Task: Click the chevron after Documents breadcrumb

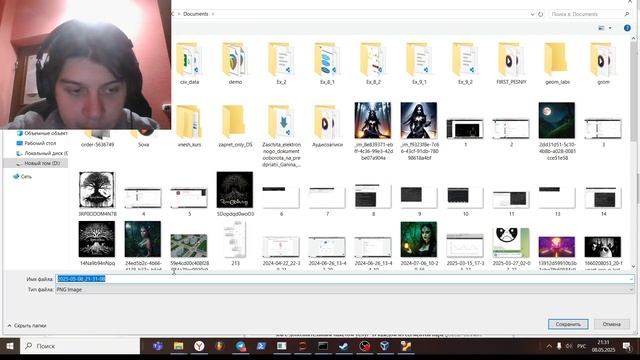Action: [x=213, y=14]
